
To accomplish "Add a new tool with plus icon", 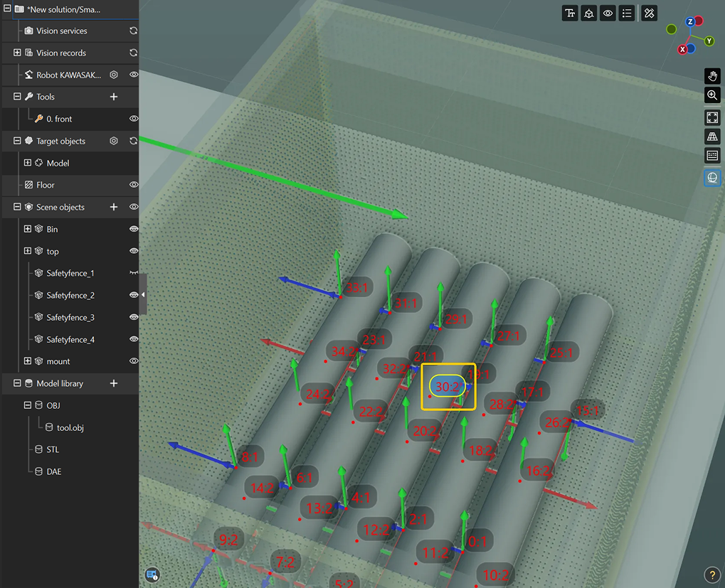I will [x=113, y=97].
